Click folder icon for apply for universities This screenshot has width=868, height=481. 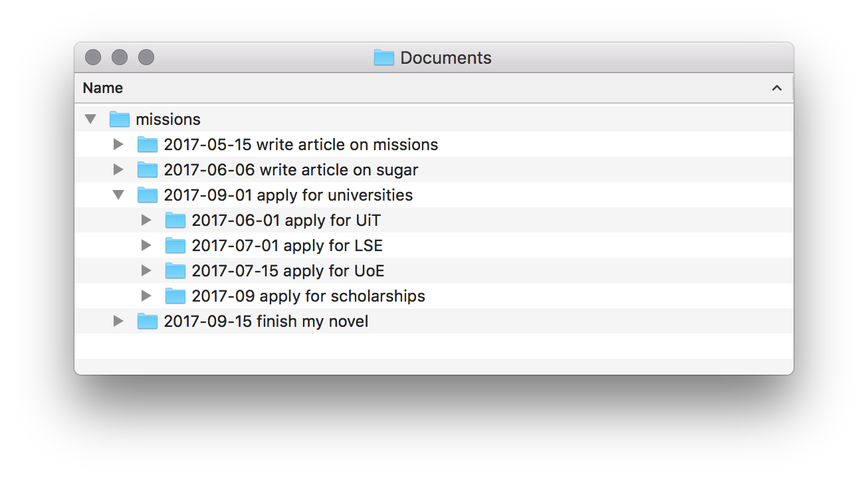pos(148,195)
